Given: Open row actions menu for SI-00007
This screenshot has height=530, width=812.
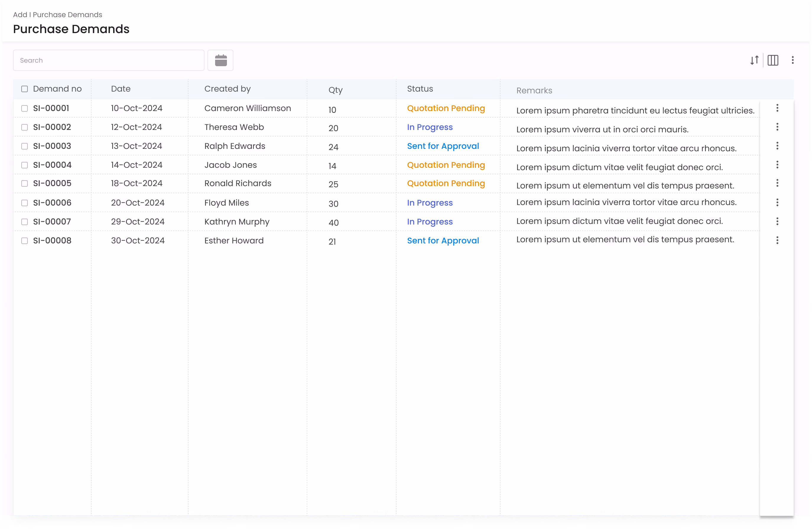Looking at the screenshot, I should pos(777,221).
